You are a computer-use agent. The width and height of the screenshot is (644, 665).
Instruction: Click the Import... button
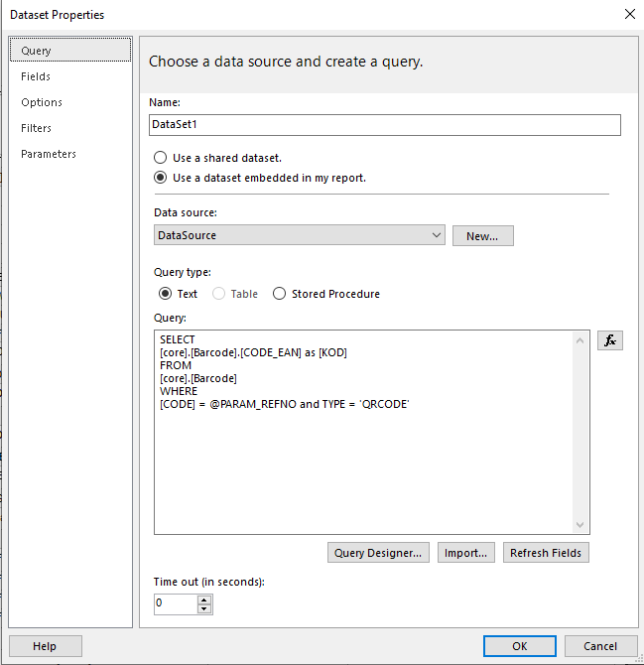[466, 553]
